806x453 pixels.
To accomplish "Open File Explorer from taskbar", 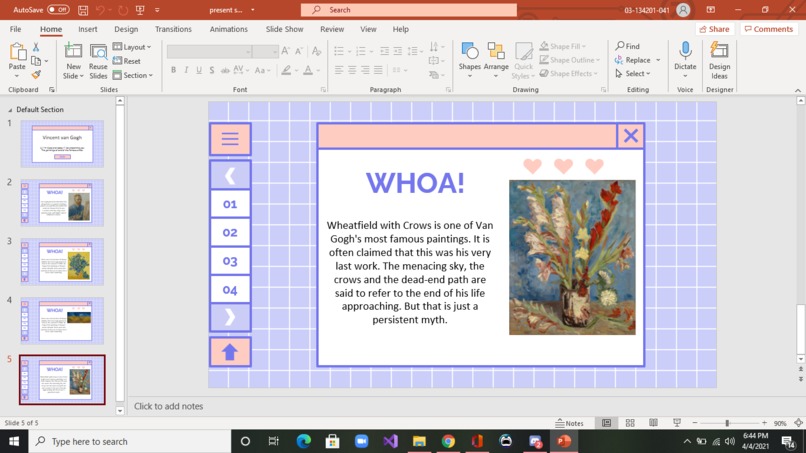I will pos(419,441).
